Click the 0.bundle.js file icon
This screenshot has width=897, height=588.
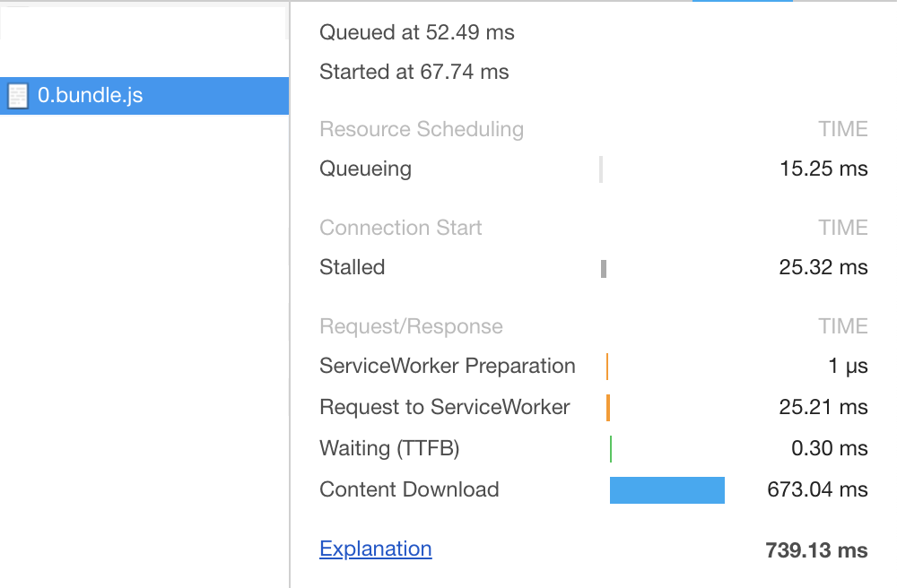[18, 96]
